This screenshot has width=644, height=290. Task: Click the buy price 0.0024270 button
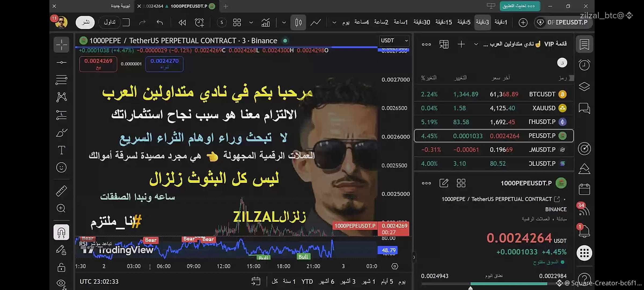(164, 64)
